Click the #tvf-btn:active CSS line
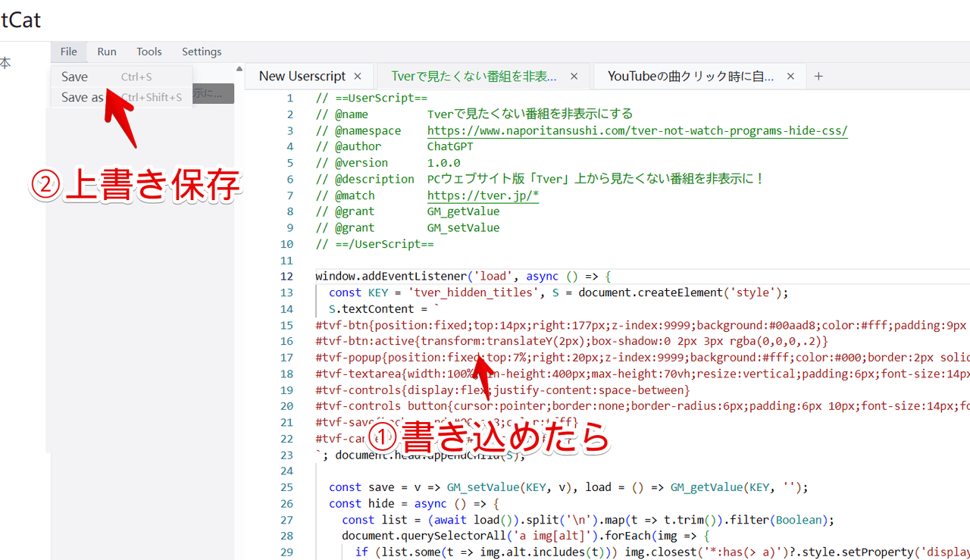The image size is (970, 560). (572, 341)
